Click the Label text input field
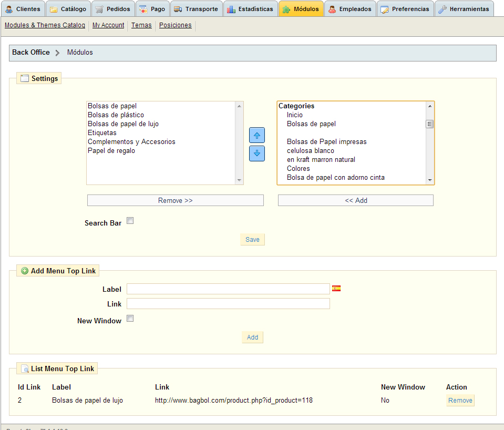The height and width of the screenshot is (430, 504). (x=228, y=289)
